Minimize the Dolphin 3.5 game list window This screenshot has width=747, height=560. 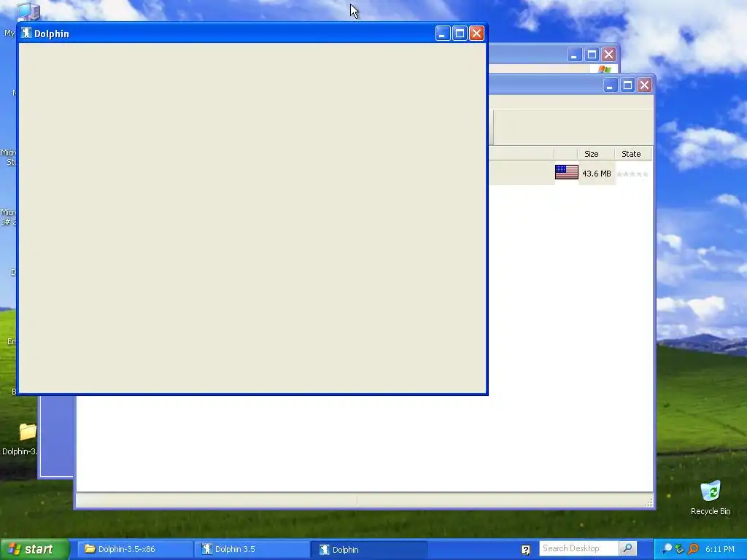pos(611,85)
